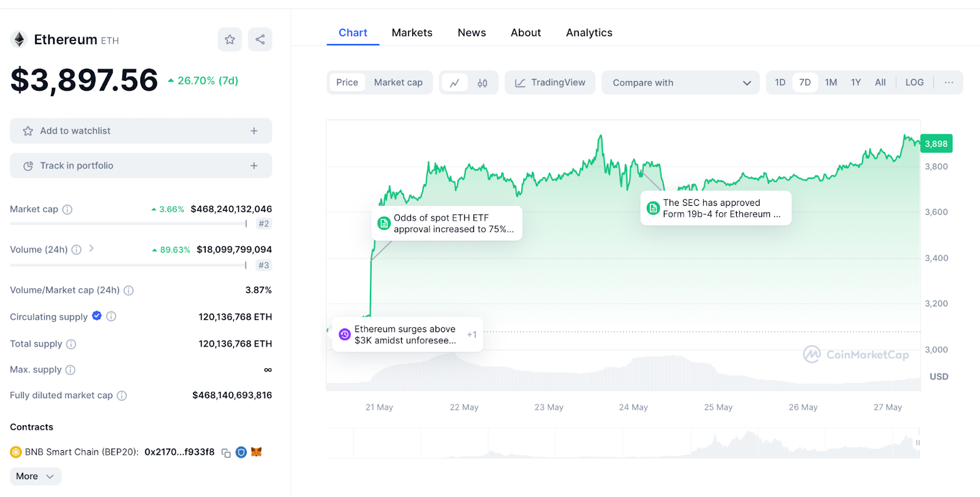Click the 26.70% (7d) change text
Image resolution: width=980 pixels, height=497 pixels.
pos(208,81)
